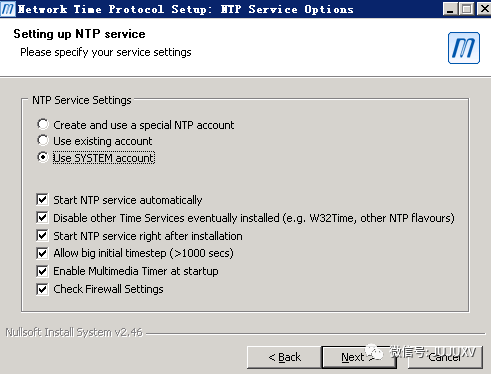Click the Meinberg logo icon in header

point(464,48)
